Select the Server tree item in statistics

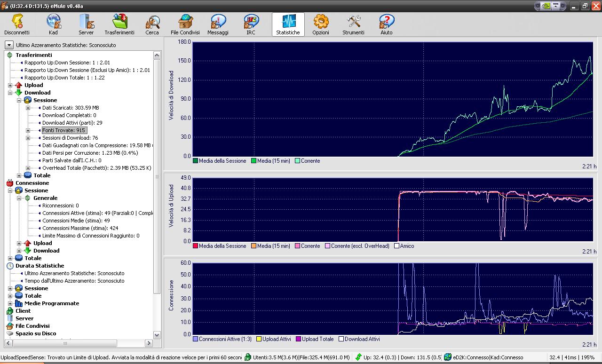tap(24, 318)
